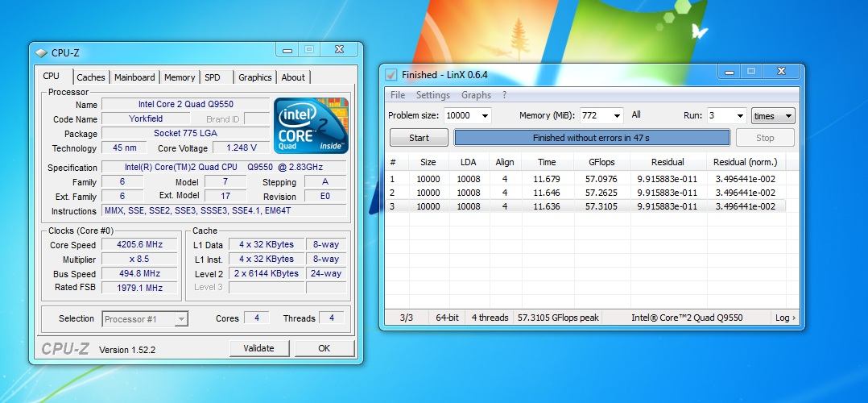This screenshot has height=403, width=868.
Task: Click the Code Name Yorkfield field
Action: [146, 118]
